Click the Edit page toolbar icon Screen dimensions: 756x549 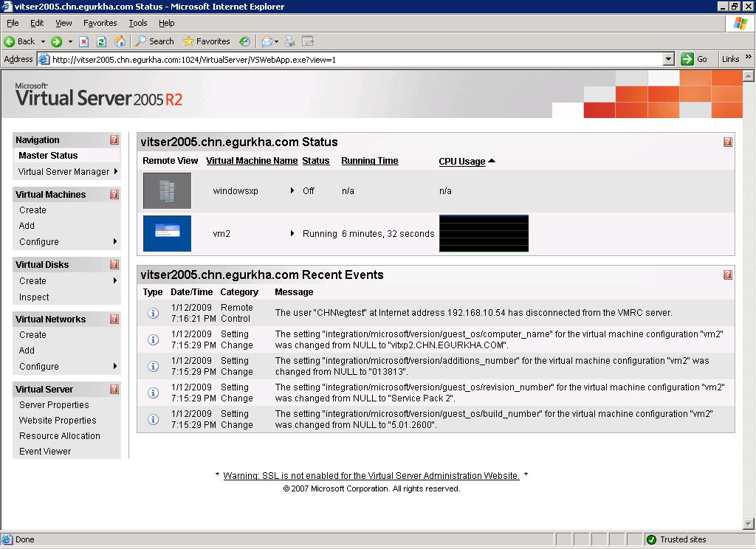[x=308, y=41]
